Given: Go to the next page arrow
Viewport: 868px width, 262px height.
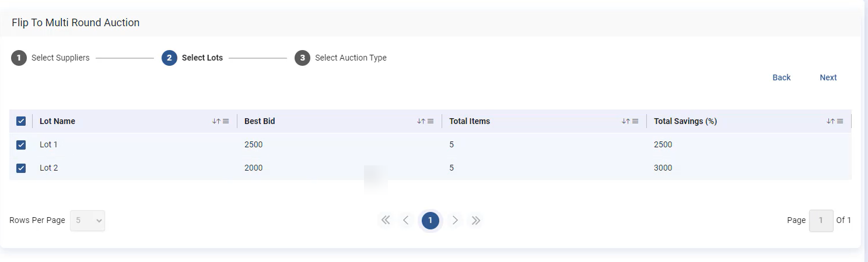Looking at the screenshot, I should coord(455,220).
